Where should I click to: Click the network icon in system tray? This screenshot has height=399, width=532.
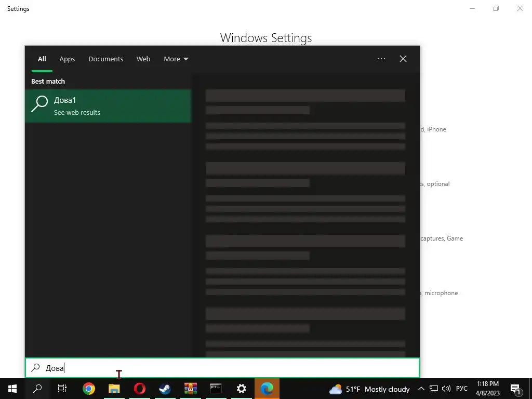(434, 389)
